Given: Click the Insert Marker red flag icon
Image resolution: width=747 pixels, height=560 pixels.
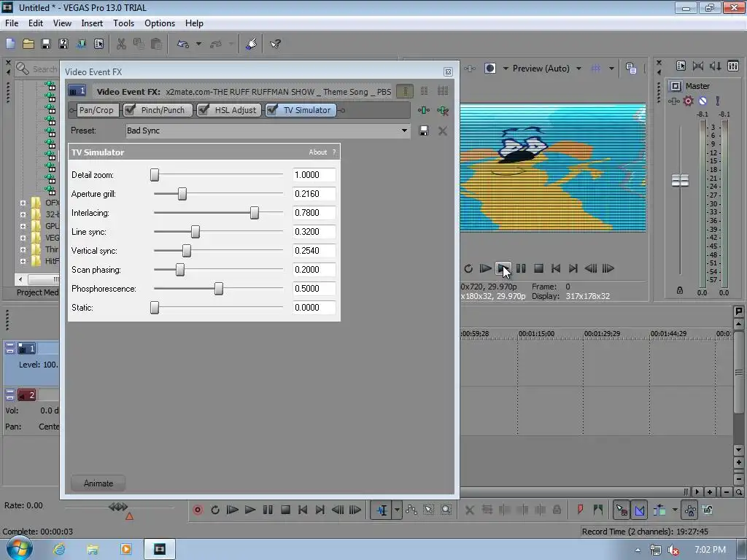Looking at the screenshot, I should coord(580,510).
